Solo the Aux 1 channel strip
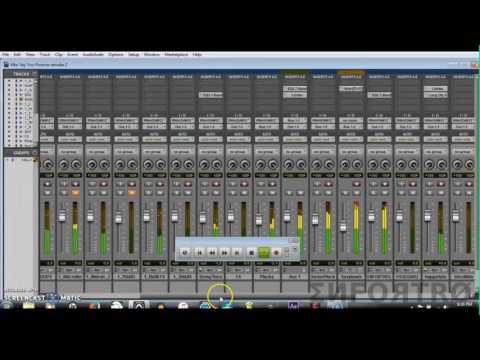The height and width of the screenshot is (360, 480). pos(289,193)
